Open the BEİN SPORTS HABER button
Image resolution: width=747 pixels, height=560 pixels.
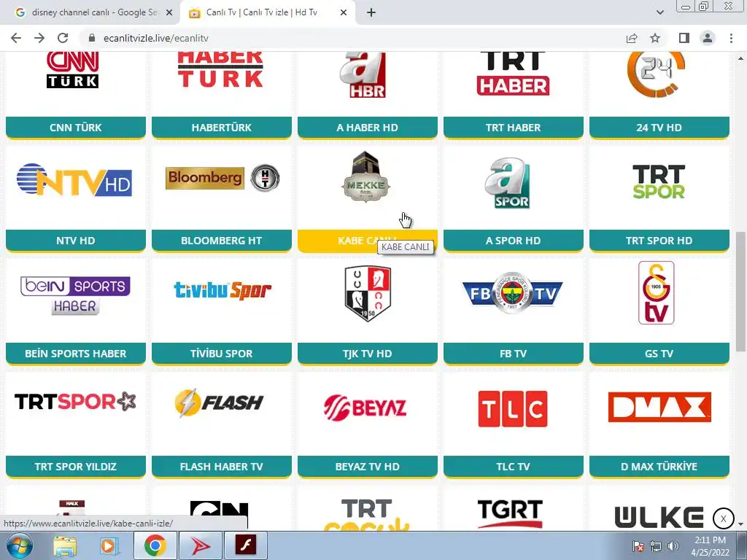pyautogui.click(x=76, y=354)
